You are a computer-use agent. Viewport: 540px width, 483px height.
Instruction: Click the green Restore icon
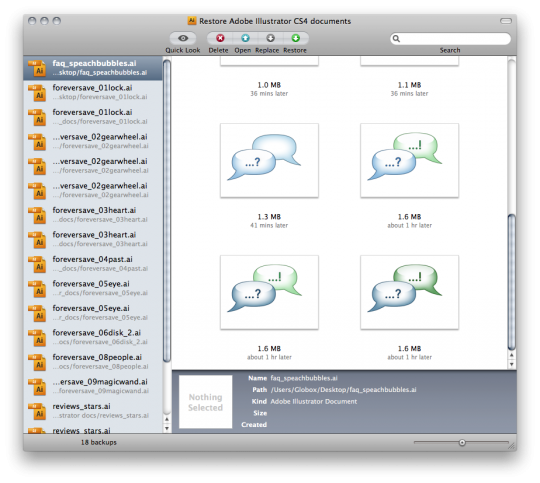coord(295,38)
